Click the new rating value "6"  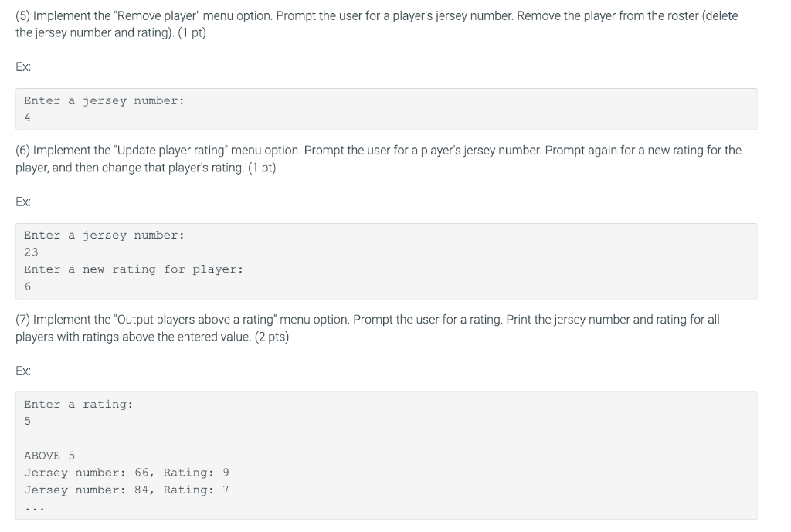[x=27, y=286]
